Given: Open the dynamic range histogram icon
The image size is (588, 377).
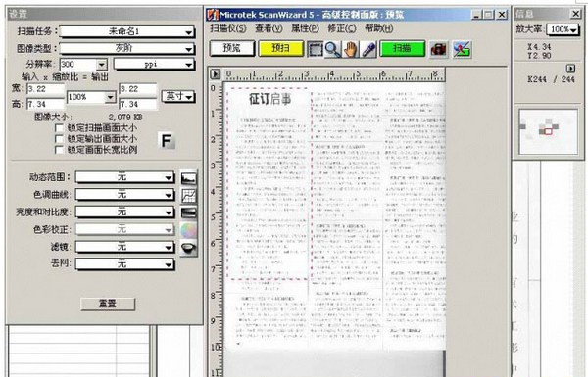Looking at the screenshot, I should point(188,177).
